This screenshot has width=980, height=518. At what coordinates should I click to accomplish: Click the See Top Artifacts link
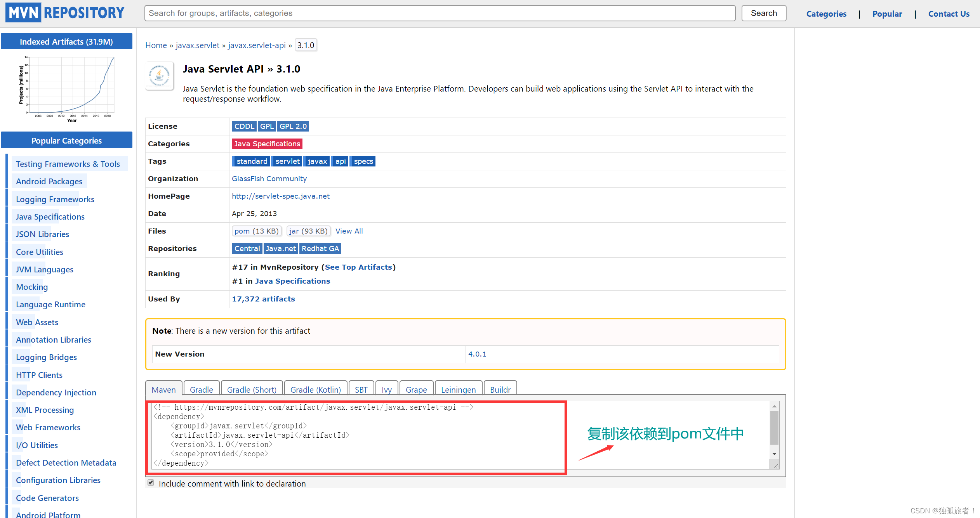(358, 266)
